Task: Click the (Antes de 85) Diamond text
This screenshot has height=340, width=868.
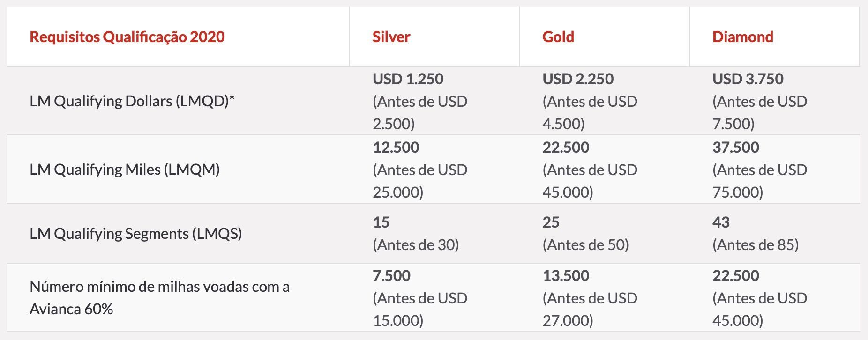Action: coord(756,244)
